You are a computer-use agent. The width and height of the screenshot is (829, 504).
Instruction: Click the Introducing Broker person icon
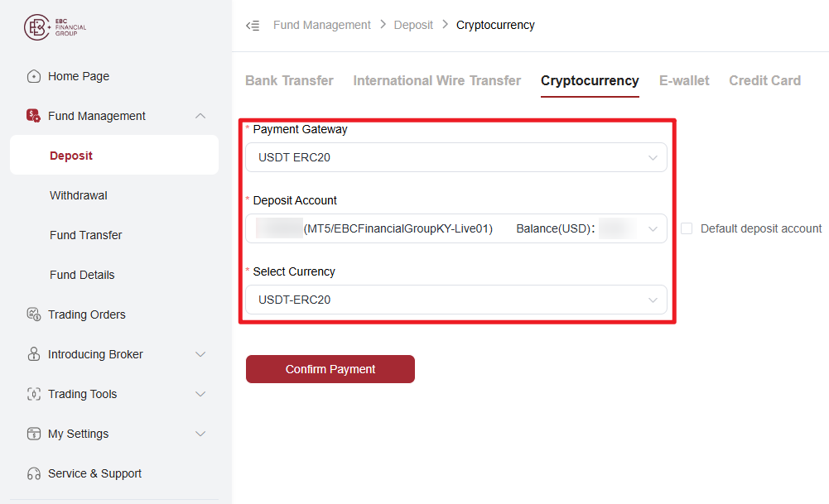[34, 354]
